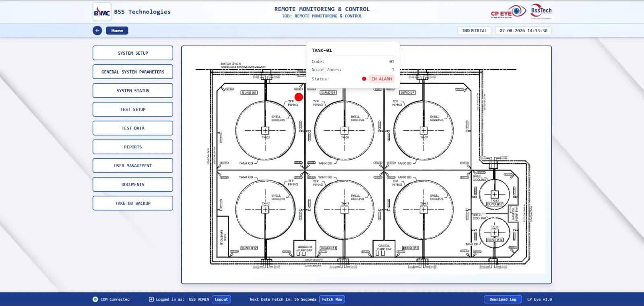
Task: Click the BMC company logo
Action: [102, 12]
